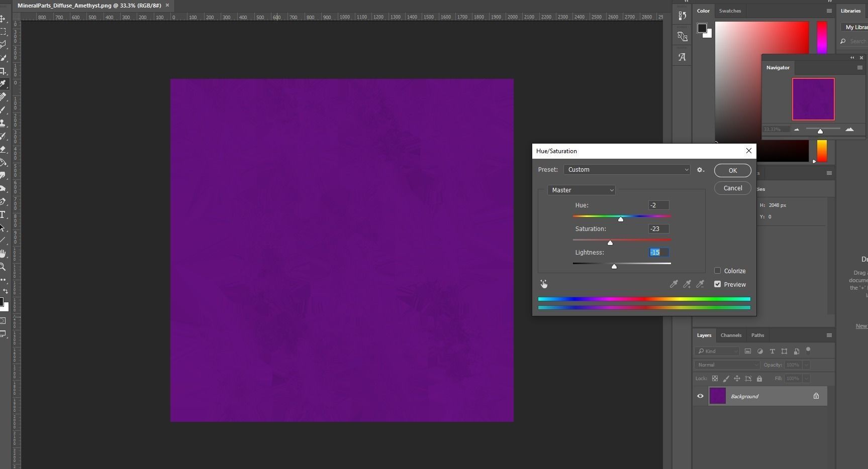868x469 pixels.
Task: Close the MineralParts document tab
Action: pos(167,6)
